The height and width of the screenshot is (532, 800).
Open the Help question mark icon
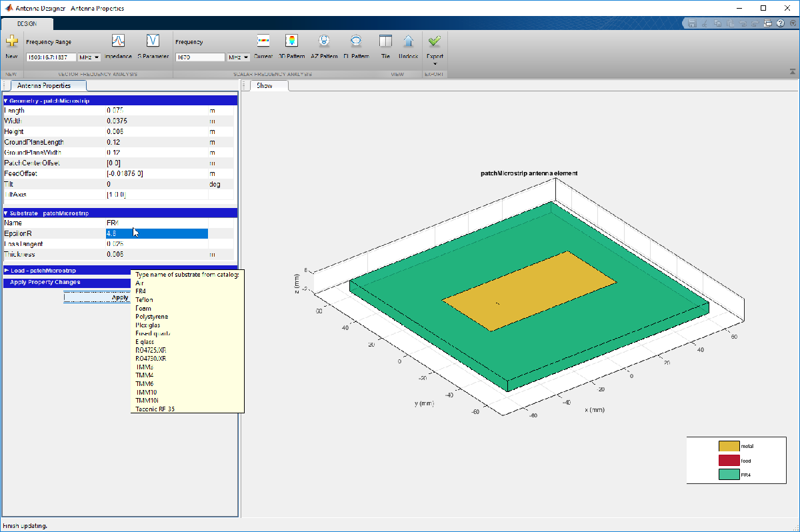point(780,23)
